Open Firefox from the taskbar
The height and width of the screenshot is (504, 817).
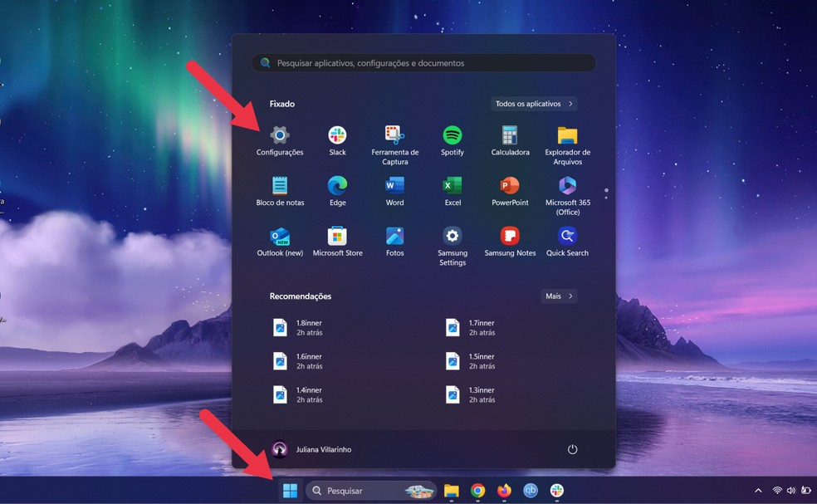pos(504,491)
